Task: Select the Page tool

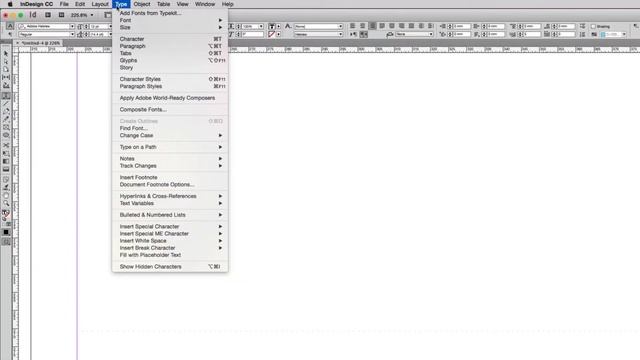Action: pyautogui.click(x=6, y=69)
